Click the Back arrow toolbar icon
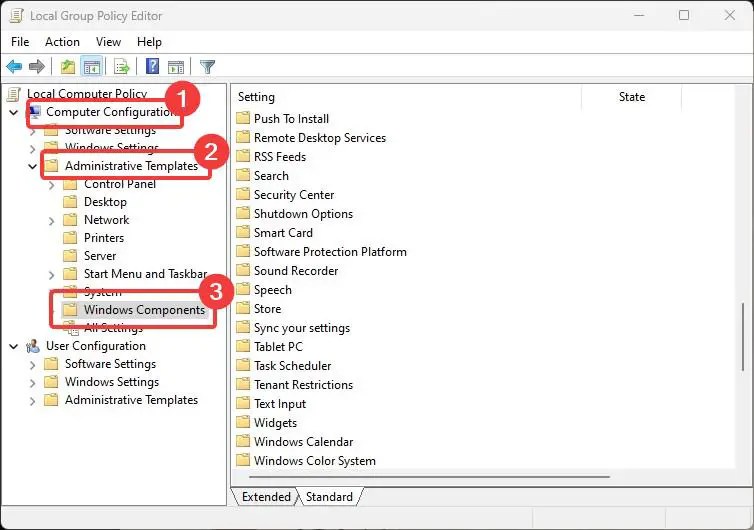 click(x=14, y=66)
